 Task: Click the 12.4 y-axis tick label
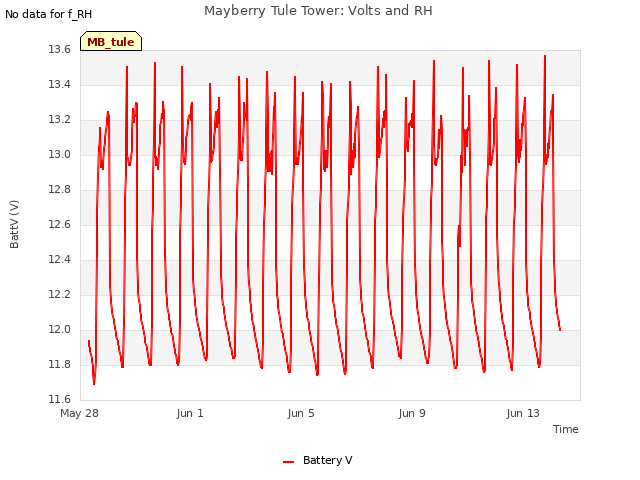(60, 260)
